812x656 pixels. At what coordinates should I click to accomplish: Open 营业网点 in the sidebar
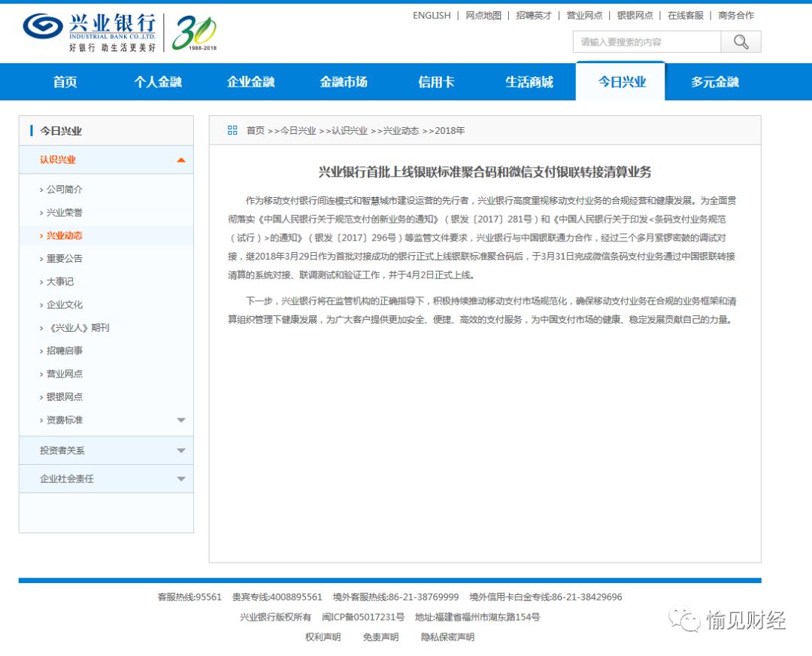[64, 374]
